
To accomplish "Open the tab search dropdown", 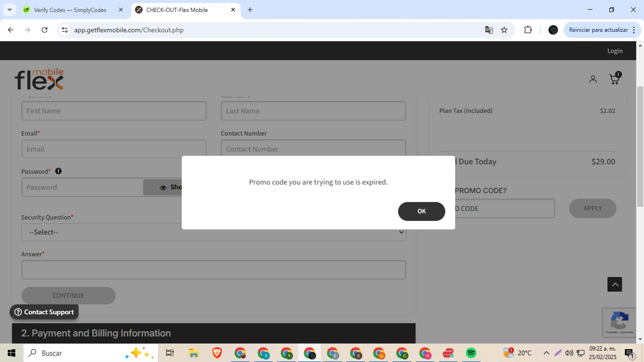I will [9, 10].
